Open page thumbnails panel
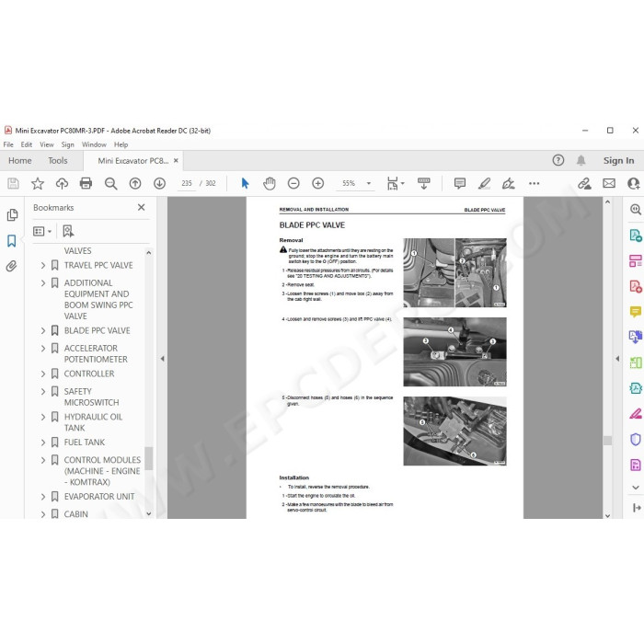This screenshot has height=644, width=644. click(12, 214)
